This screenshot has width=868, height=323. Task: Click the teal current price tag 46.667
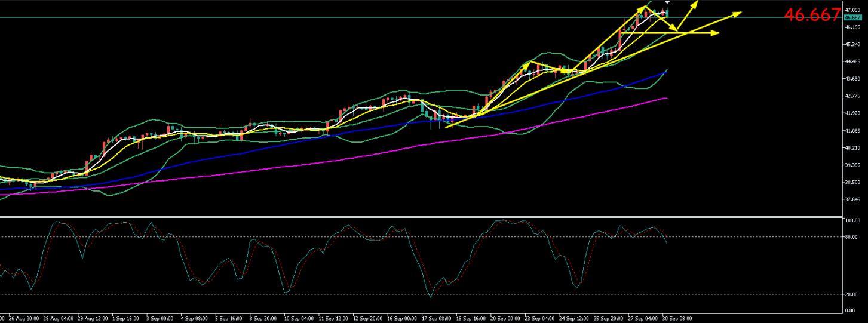click(x=851, y=17)
